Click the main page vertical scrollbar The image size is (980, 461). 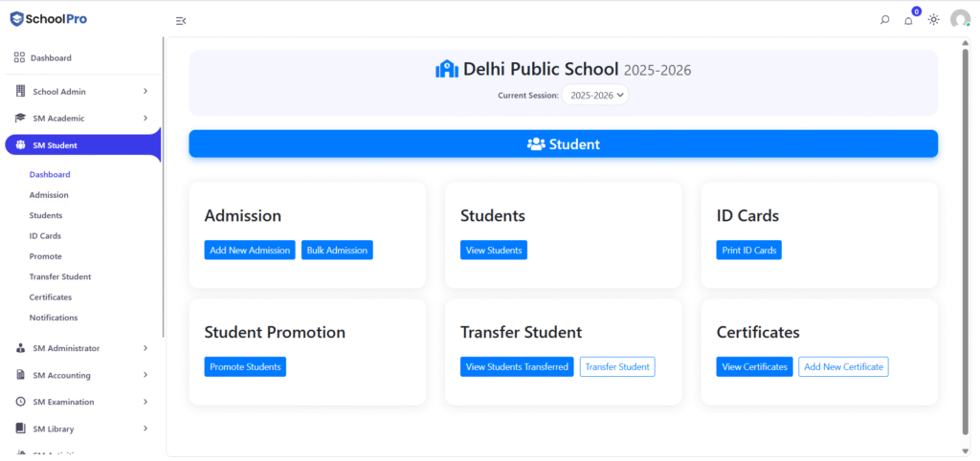(967, 240)
